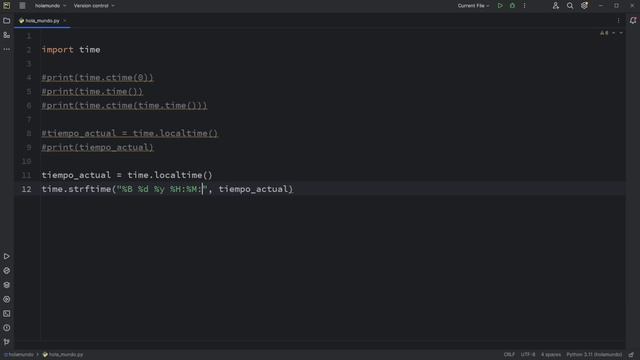The height and width of the screenshot is (360, 640).
Task: Click 'tiempo_actual' argument on line 12
Action: tap(253, 189)
